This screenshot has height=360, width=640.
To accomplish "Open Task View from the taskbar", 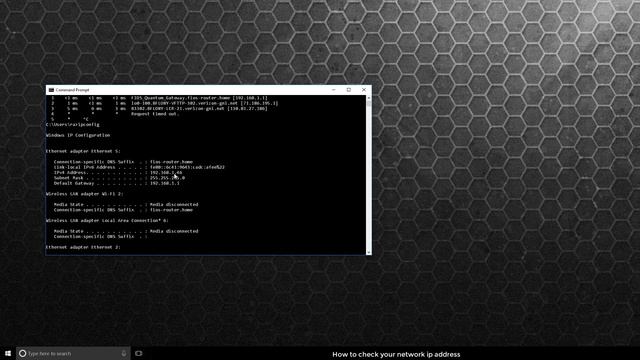I will click(x=139, y=353).
